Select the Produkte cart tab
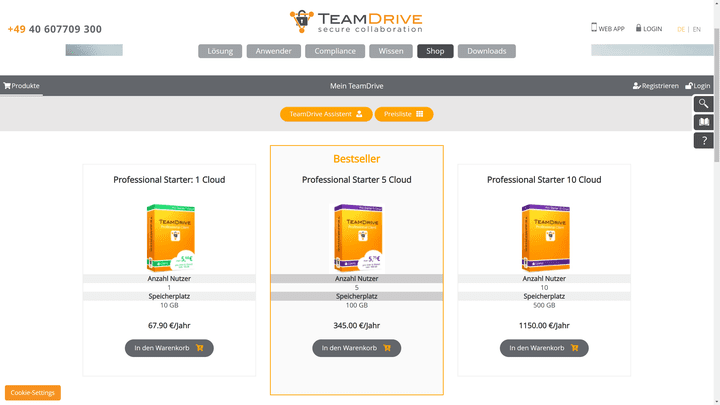The image size is (720, 405). pos(21,86)
